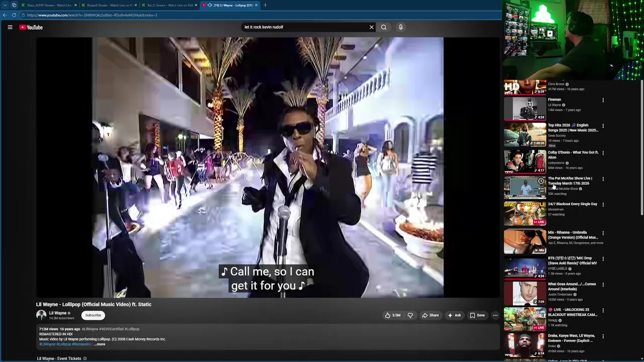644x362 pixels.
Task: Open the Ask button
Action: (454, 315)
